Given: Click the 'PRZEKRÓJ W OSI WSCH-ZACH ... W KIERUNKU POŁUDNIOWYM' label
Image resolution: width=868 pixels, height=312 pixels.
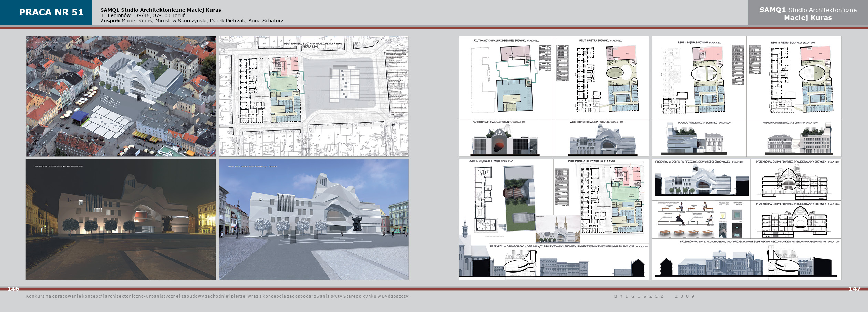Looking at the screenshot, I should pyautogui.click(x=759, y=242).
